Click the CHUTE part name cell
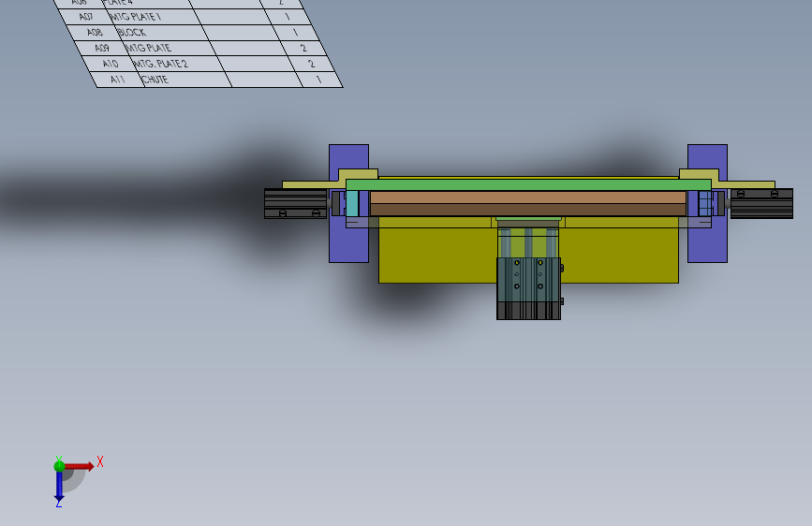Screen dimensions: 812x526 (185, 80)
